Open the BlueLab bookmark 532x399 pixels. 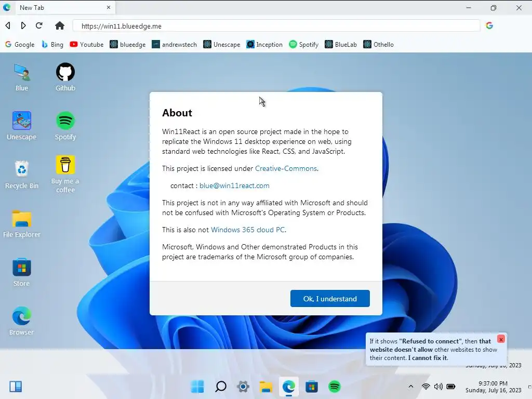pos(341,45)
